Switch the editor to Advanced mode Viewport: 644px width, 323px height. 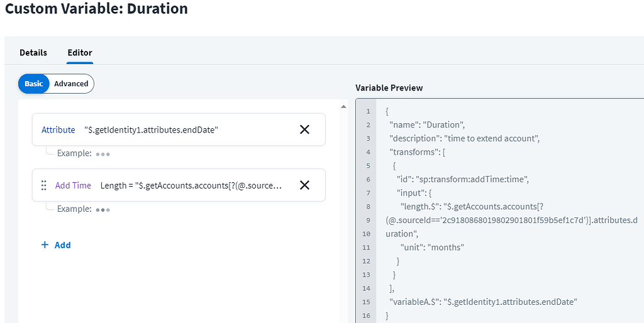[71, 84]
